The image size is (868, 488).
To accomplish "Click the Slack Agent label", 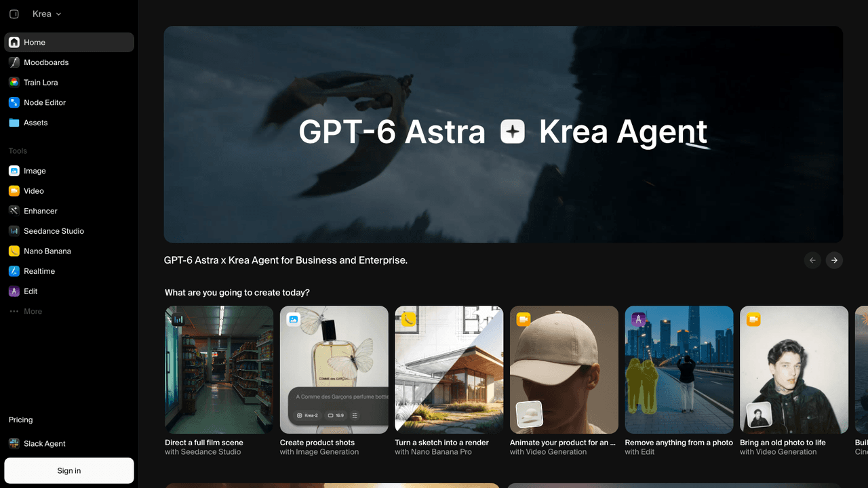I will 45,443.
